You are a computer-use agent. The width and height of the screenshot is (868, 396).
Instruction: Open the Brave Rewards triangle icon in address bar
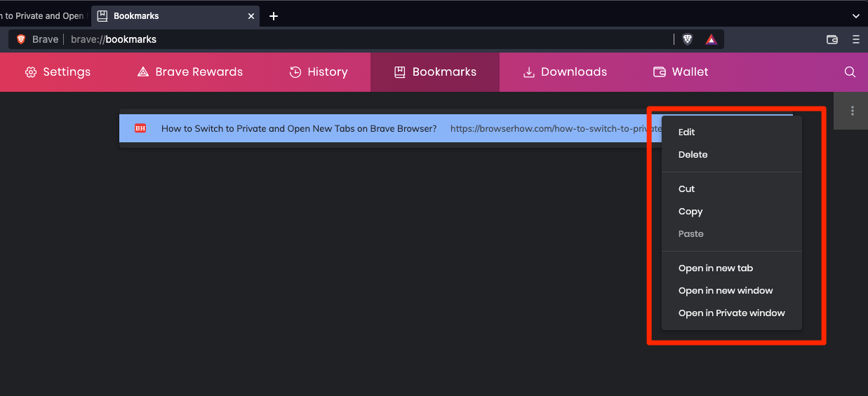coord(711,39)
